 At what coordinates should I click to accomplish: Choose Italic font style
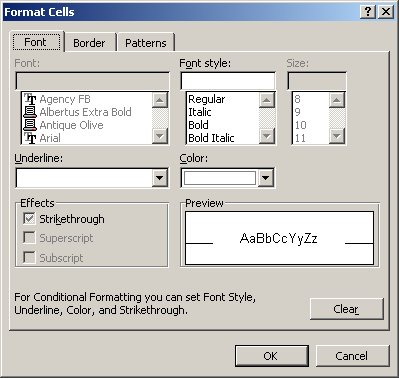[200, 112]
